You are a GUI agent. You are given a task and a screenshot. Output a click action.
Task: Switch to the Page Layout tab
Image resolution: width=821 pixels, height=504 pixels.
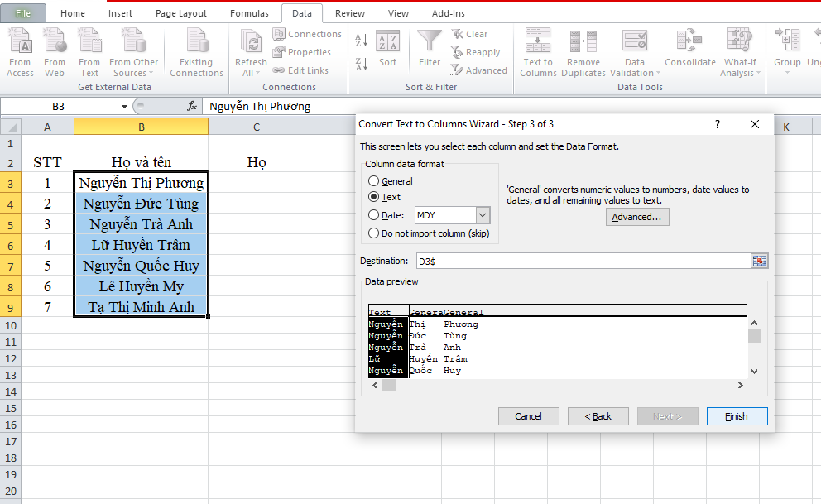[181, 13]
